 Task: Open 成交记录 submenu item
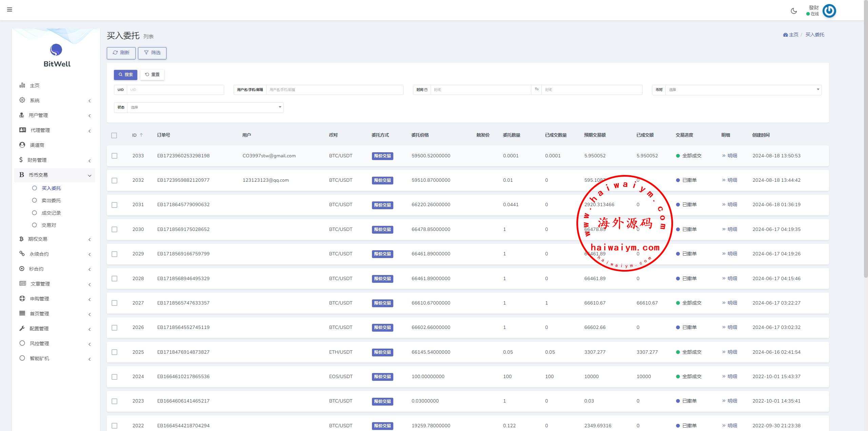51,213
